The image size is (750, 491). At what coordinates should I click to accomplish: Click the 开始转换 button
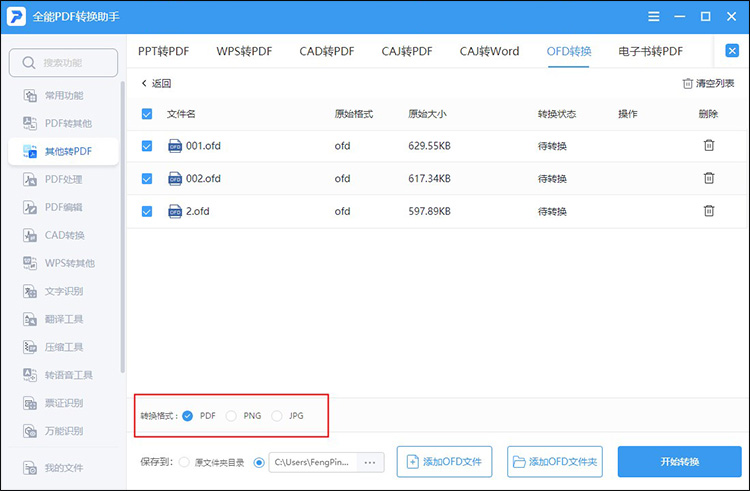[x=679, y=462]
